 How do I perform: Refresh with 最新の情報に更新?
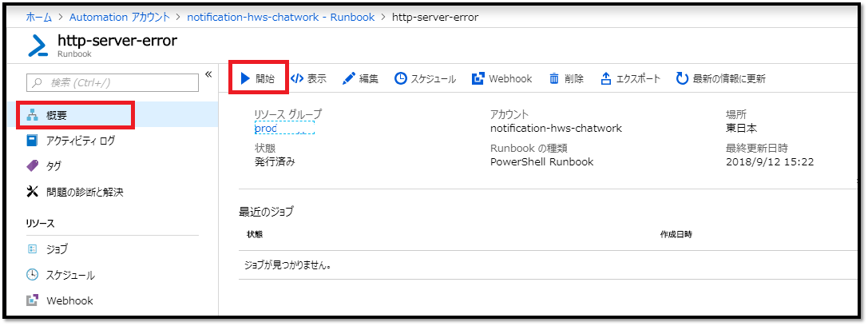click(721, 78)
